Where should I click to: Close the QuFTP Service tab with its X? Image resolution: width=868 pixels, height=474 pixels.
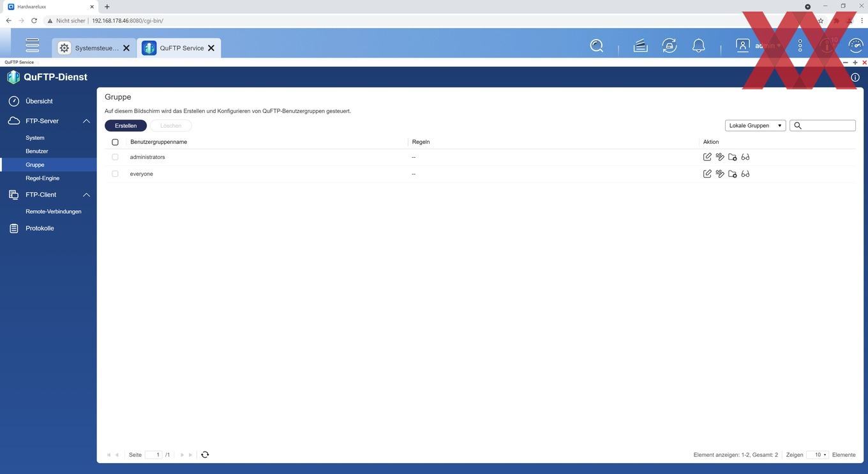[211, 48]
